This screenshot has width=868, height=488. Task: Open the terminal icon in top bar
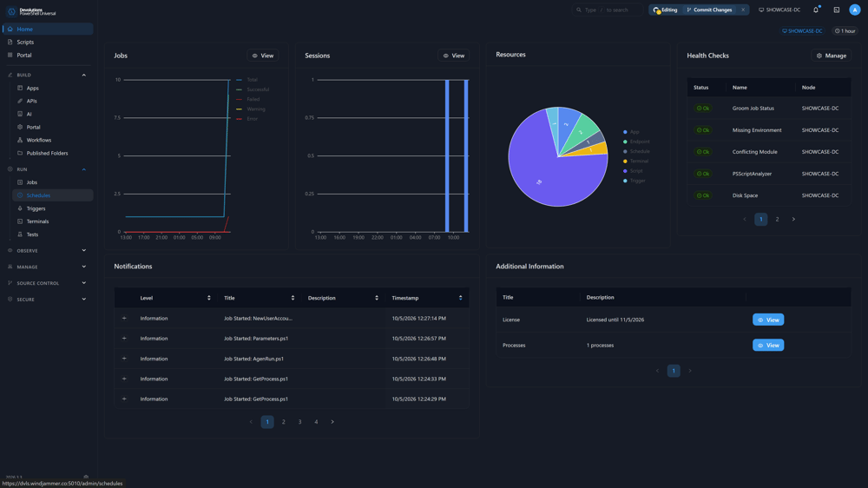pos(837,10)
